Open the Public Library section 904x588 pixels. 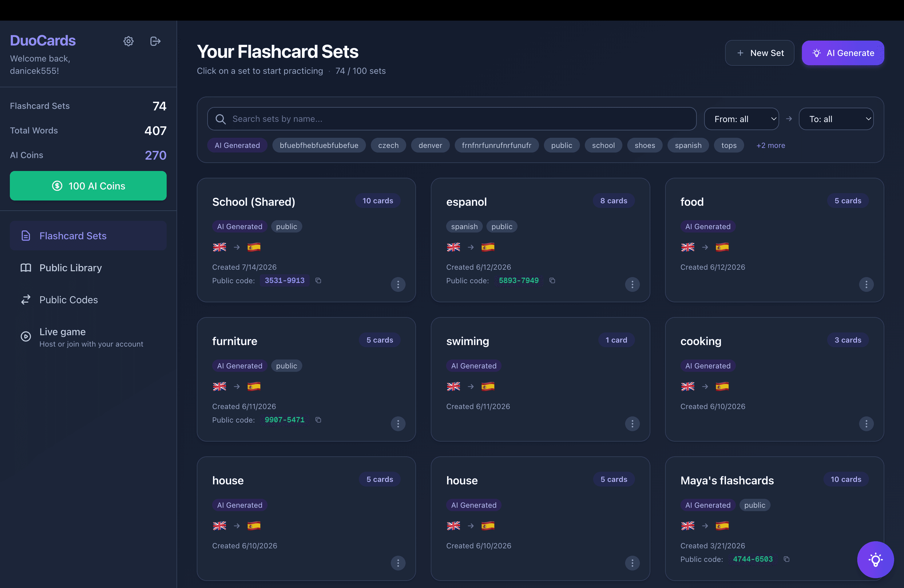pyautogui.click(x=88, y=268)
